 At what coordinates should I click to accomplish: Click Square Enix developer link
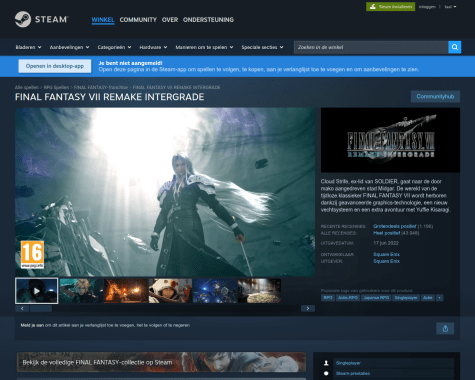coord(386,254)
